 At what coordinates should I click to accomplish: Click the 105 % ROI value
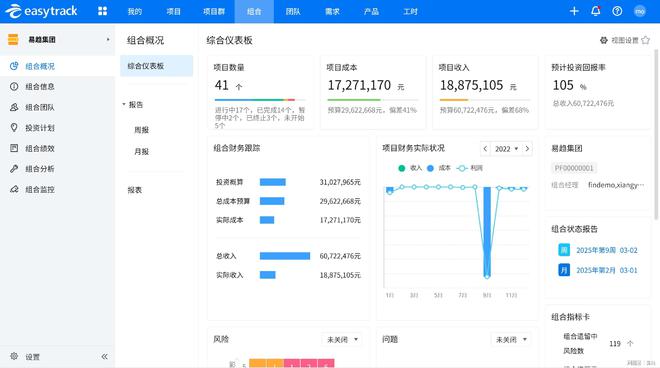pyautogui.click(x=569, y=85)
